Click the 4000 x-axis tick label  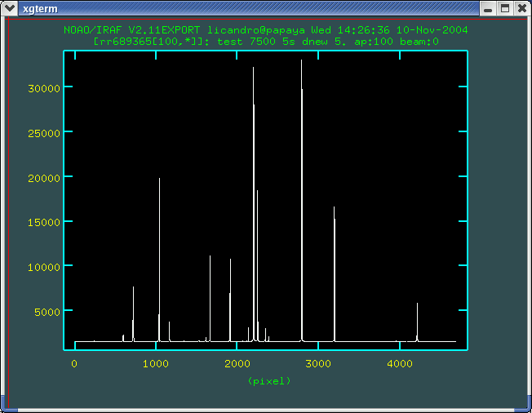(399, 365)
